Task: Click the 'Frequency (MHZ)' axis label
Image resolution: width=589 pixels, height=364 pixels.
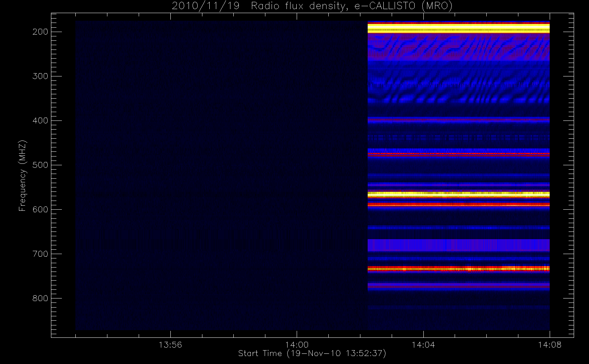Action: pyautogui.click(x=23, y=175)
